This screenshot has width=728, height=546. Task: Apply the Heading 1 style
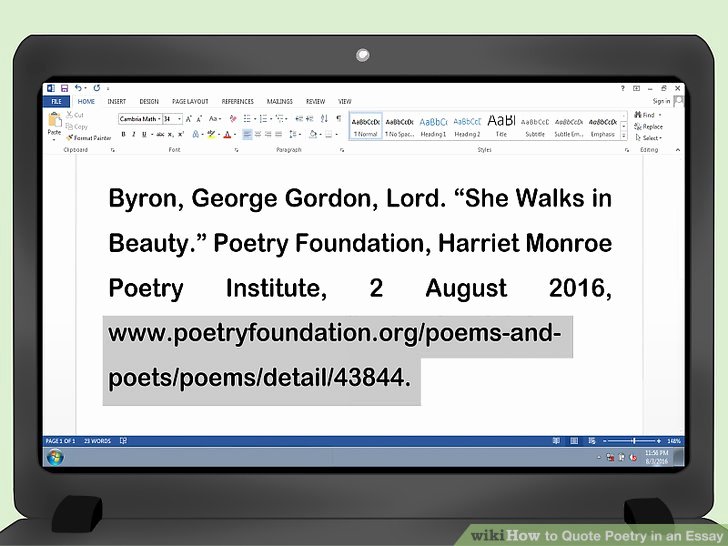[x=433, y=126]
